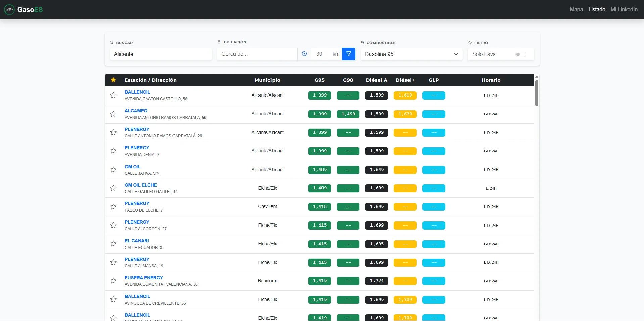Click the Alicante search field
Image resolution: width=644 pixels, height=321 pixels.
[161, 54]
